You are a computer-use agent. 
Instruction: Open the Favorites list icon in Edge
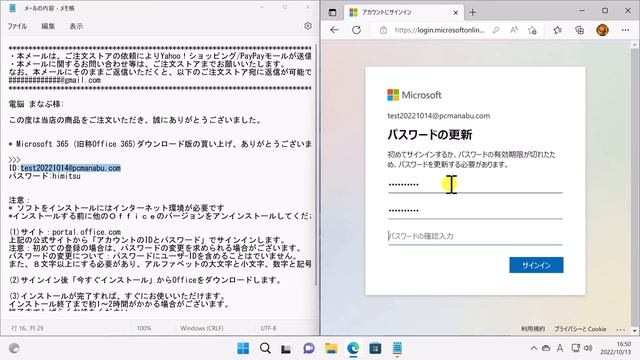click(557, 30)
